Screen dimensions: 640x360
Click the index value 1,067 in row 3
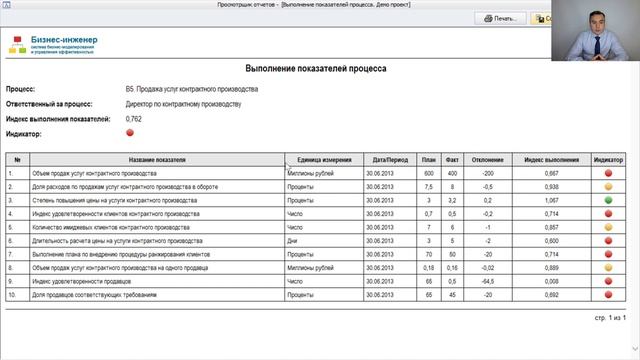[551, 200]
